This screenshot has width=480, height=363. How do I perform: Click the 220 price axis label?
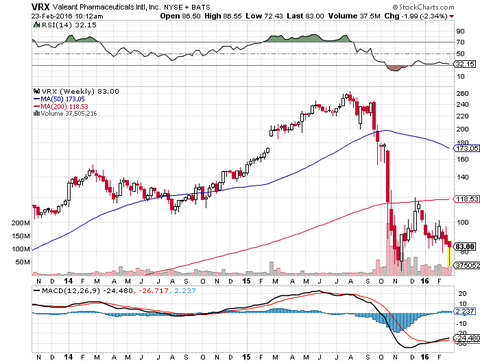(462, 116)
